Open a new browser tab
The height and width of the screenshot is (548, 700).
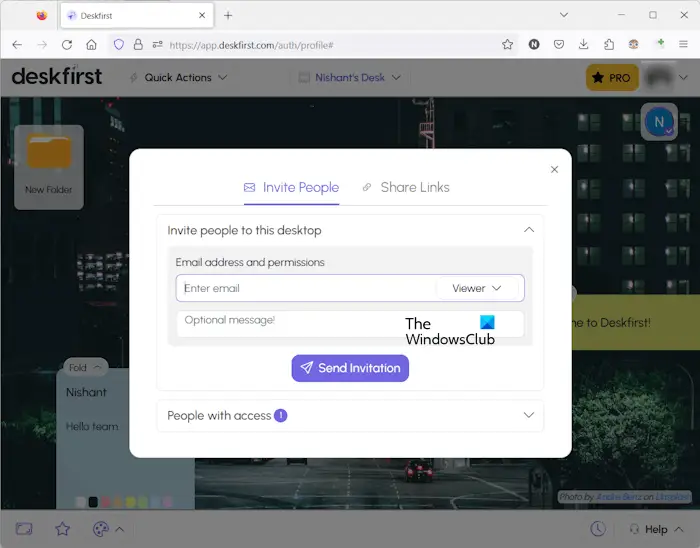click(x=228, y=16)
